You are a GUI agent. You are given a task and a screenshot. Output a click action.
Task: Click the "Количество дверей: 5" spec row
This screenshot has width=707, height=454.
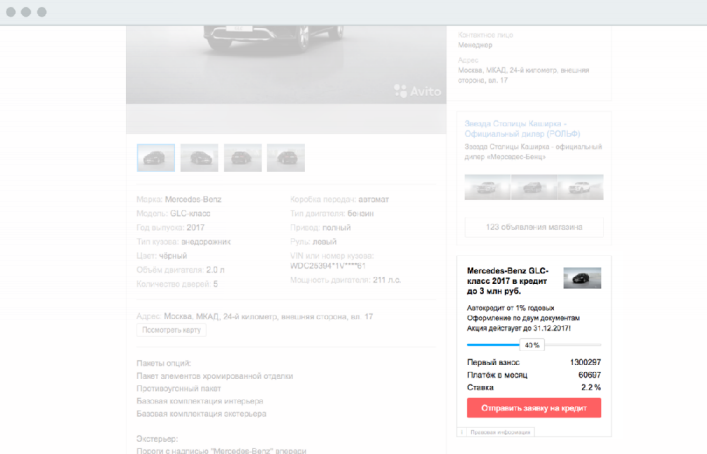[x=177, y=284]
